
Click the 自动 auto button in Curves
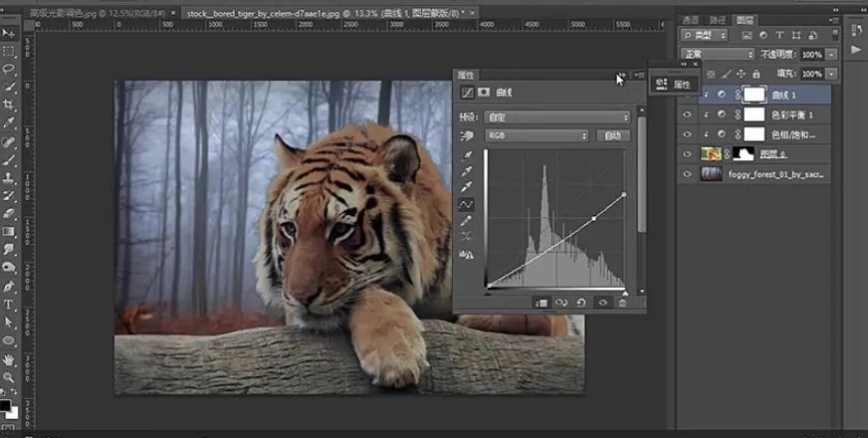coord(612,135)
